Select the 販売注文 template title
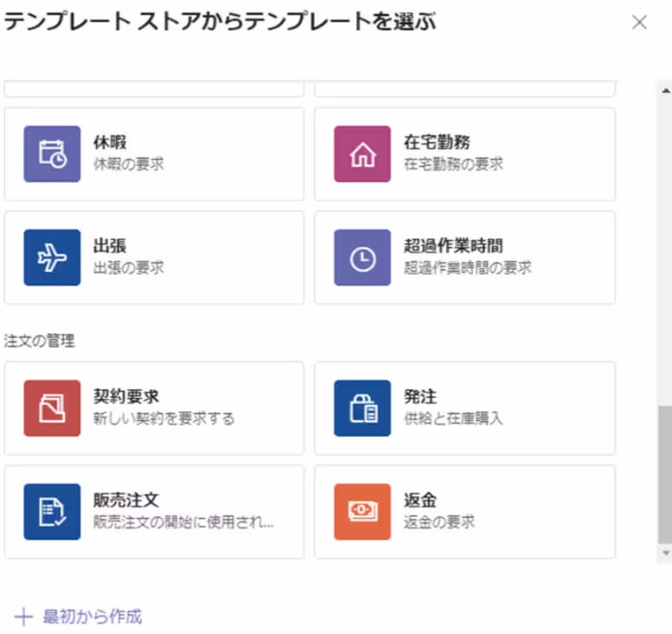 click(127, 500)
